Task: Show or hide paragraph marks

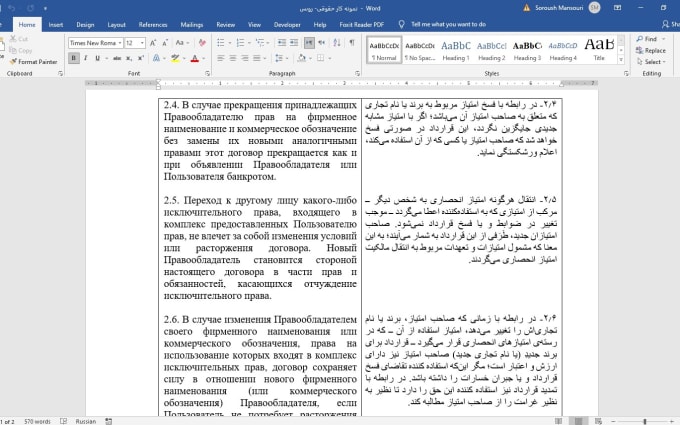Action: [352, 42]
